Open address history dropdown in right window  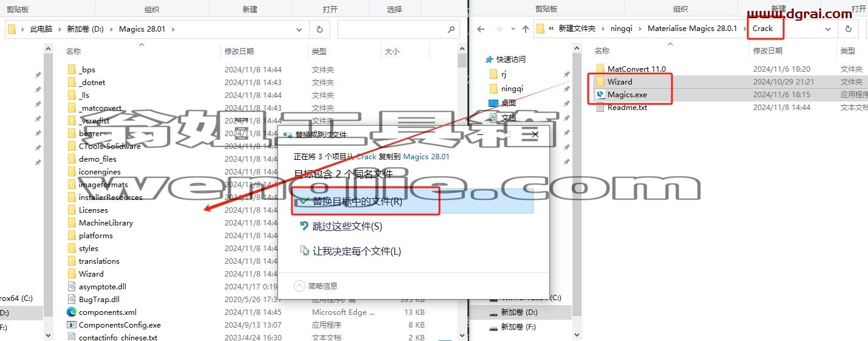tap(829, 29)
